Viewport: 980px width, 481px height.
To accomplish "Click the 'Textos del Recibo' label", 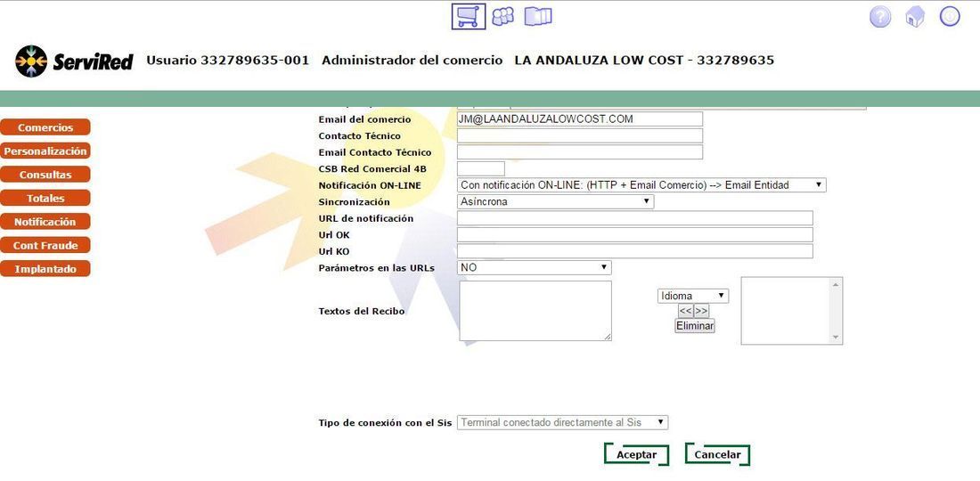I will point(361,311).
